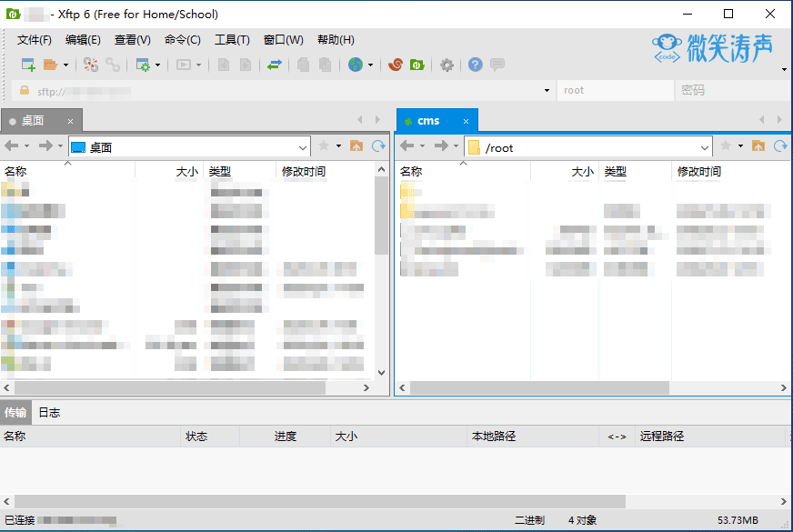Click the transfer-left page icon
The width and height of the screenshot is (793, 532).
(x=224, y=65)
